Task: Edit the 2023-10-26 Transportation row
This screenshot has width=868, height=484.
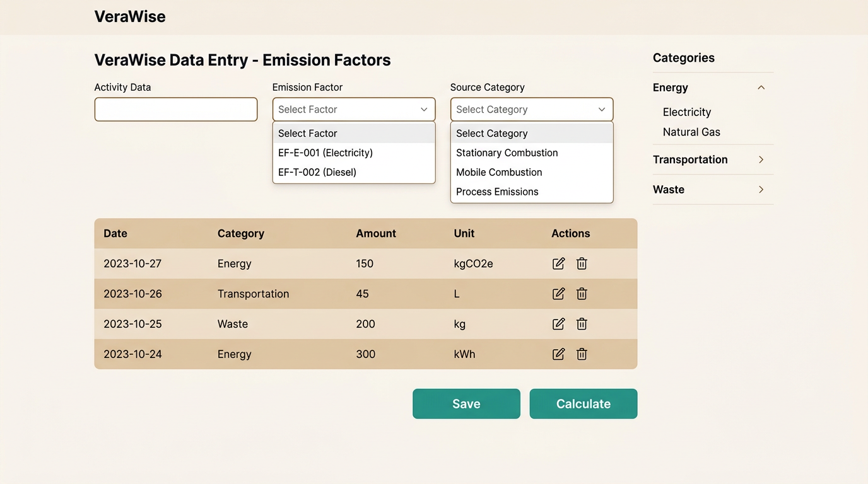Action: [558, 294]
